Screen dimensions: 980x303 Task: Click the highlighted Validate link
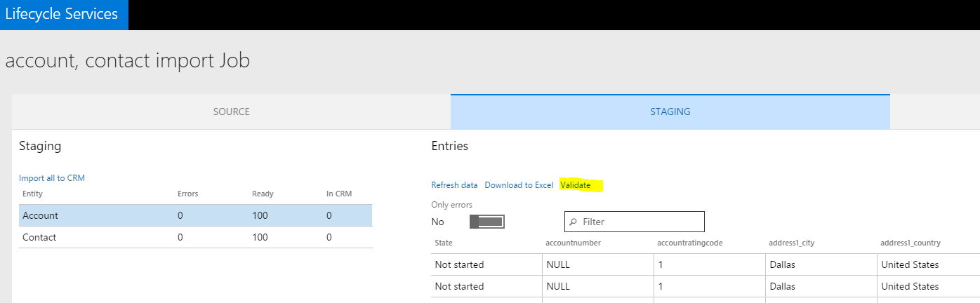point(576,185)
